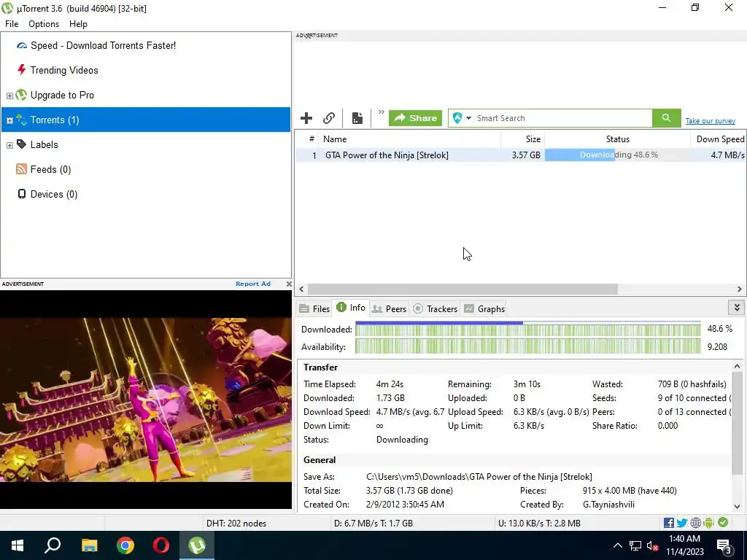
Task: Open Trending Videos in the sidebar
Action: (x=64, y=71)
